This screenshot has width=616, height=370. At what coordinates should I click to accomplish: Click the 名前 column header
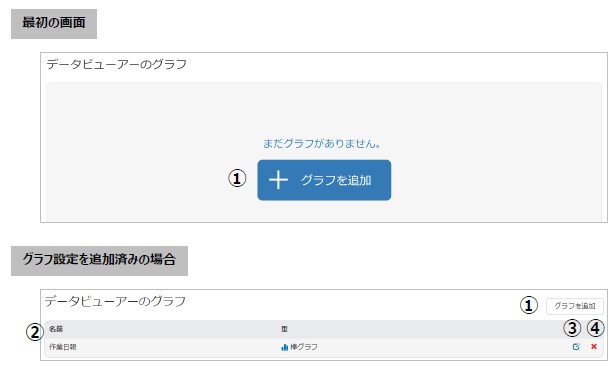[56, 329]
